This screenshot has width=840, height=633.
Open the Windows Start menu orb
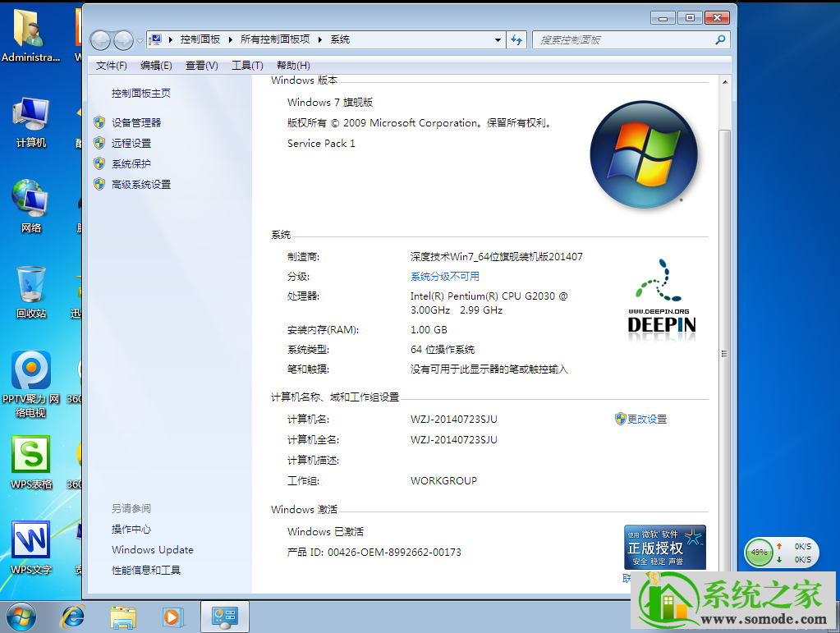pyautogui.click(x=21, y=617)
